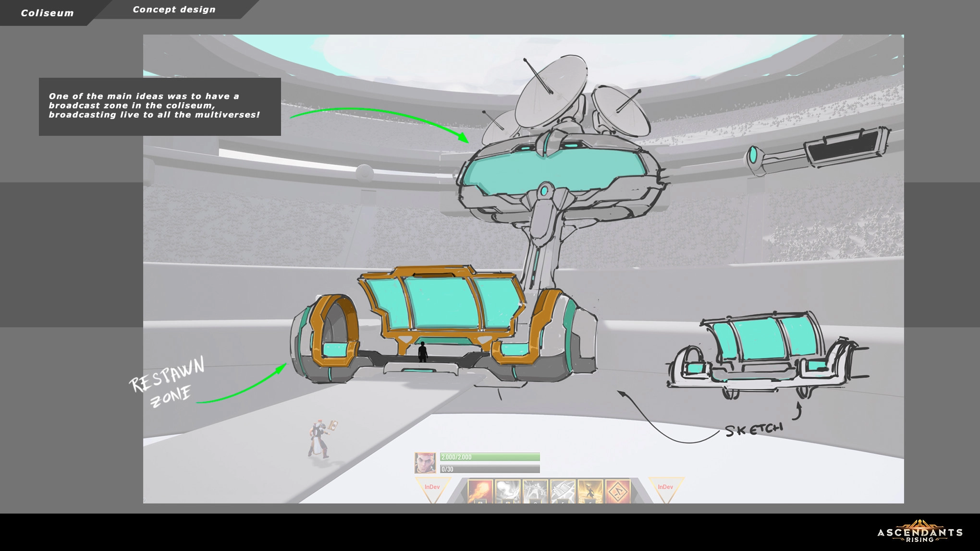Viewport: 980px width, 551px height.
Task: Activate the second greyed-out ability icon
Action: click(x=507, y=491)
